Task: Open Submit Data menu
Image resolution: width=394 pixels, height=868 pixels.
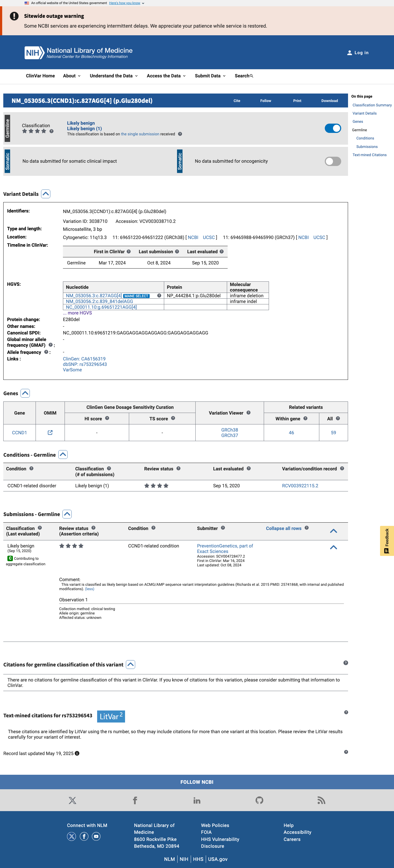Action: [210, 76]
